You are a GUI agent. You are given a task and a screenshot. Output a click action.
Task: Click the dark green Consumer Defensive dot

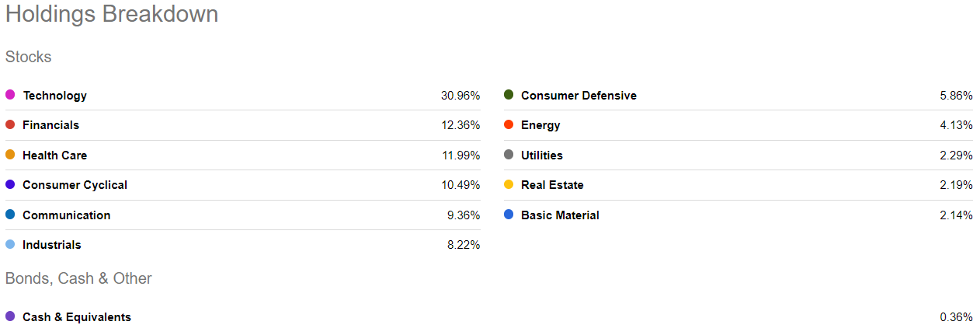[509, 95]
